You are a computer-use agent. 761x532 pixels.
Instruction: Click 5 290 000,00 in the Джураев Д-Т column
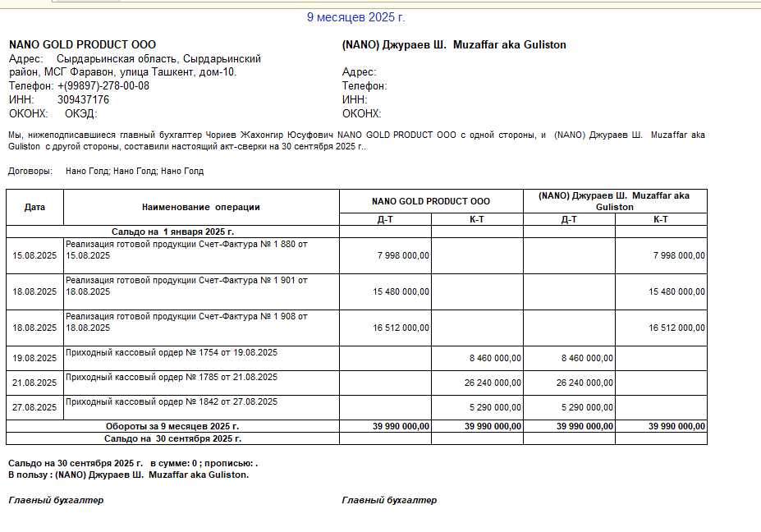pyautogui.click(x=587, y=408)
